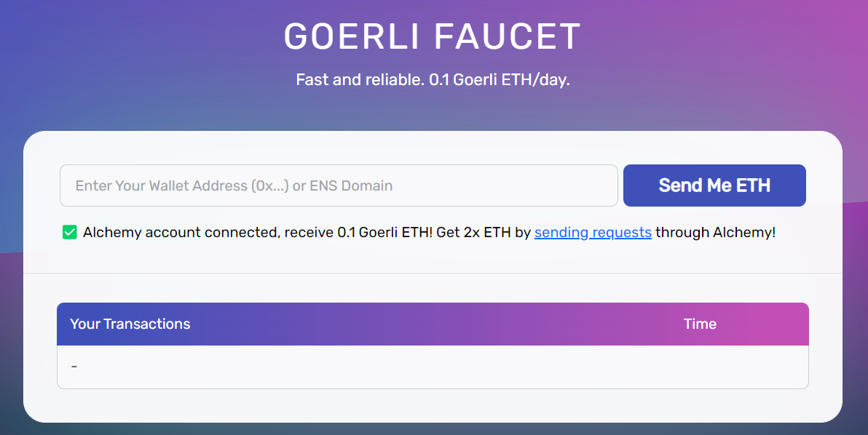This screenshot has height=435, width=868.
Task: Follow the underlined sending requests link
Action: tap(592, 232)
